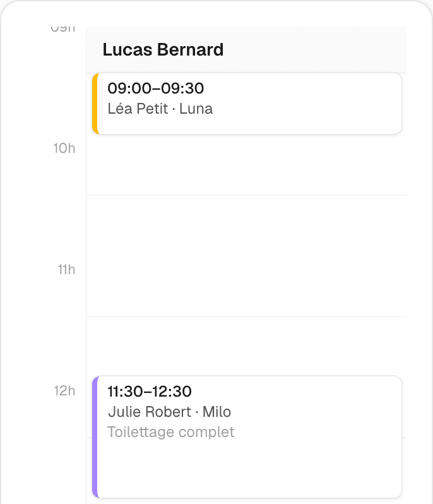This screenshot has height=504, width=433.
Task: Click the partially hidden 09h time label
Action: 63,29
